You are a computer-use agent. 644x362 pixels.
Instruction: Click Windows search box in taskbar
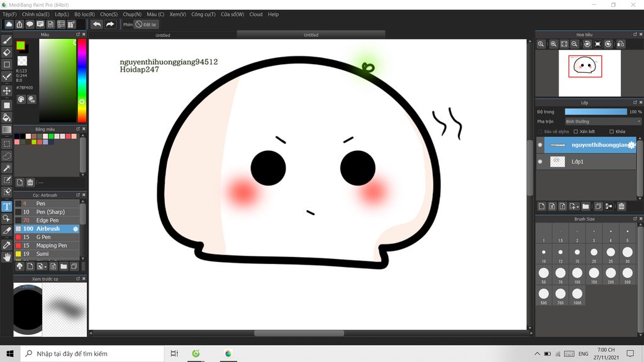pos(92,353)
